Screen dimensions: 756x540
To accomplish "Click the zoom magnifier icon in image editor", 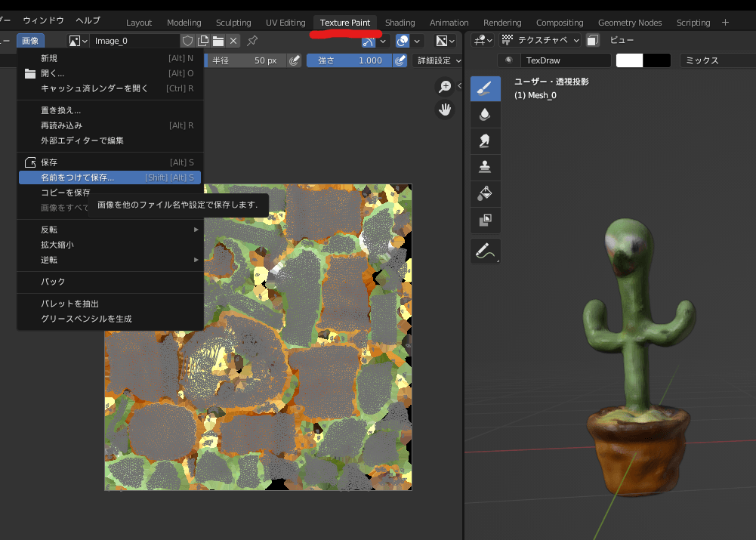I will [445, 87].
